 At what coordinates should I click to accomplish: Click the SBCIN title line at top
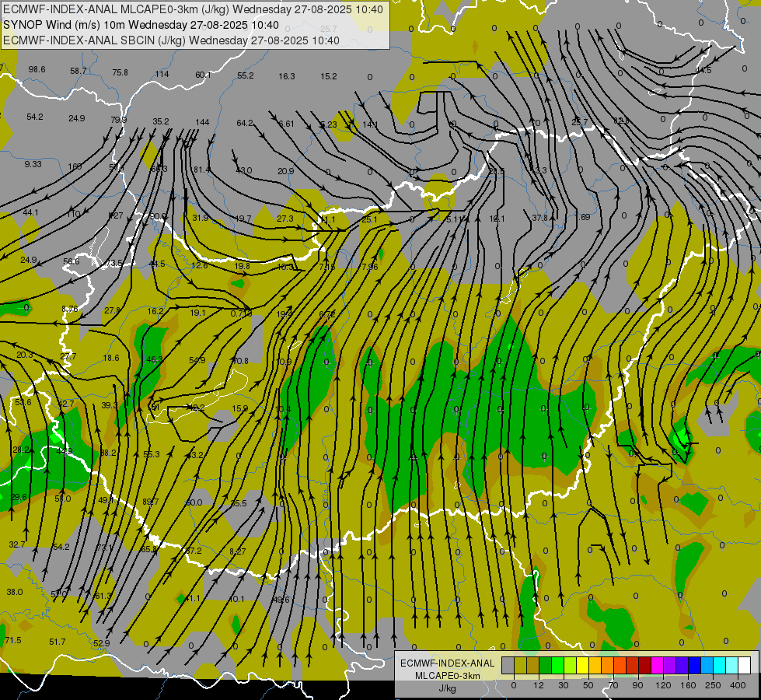click(171, 40)
